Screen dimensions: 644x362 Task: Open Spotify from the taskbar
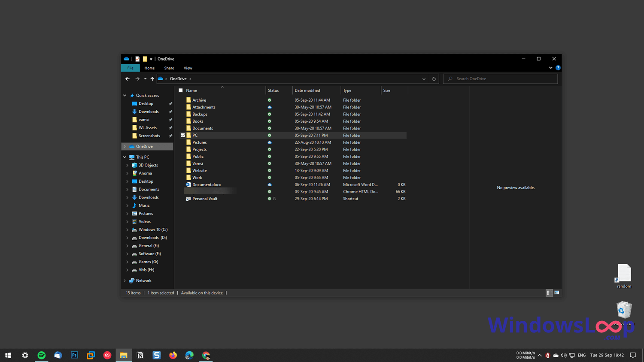[x=41, y=355]
